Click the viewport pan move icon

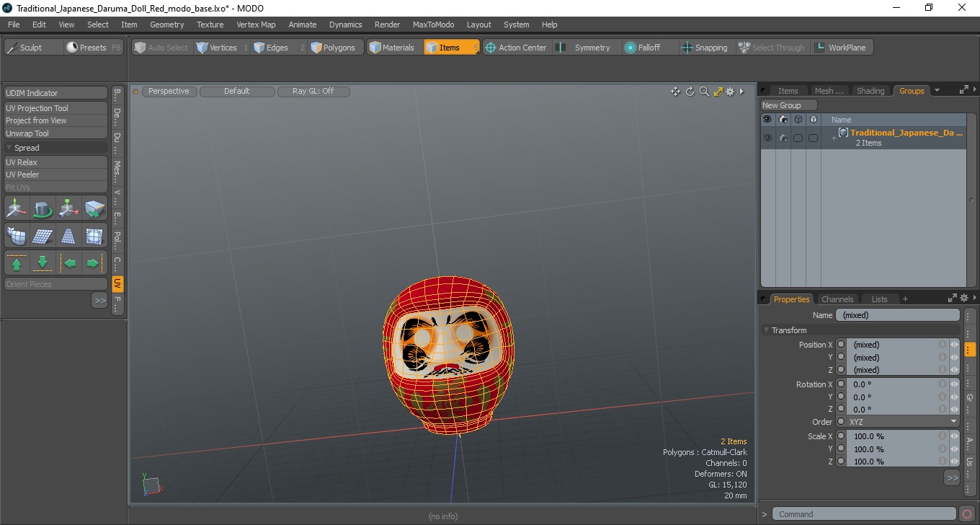[675, 92]
